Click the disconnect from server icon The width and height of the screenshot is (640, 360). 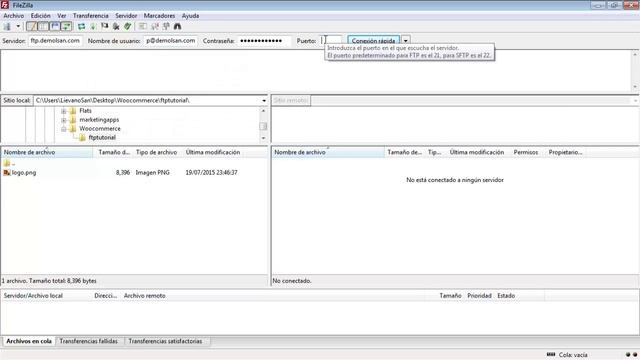point(116,27)
